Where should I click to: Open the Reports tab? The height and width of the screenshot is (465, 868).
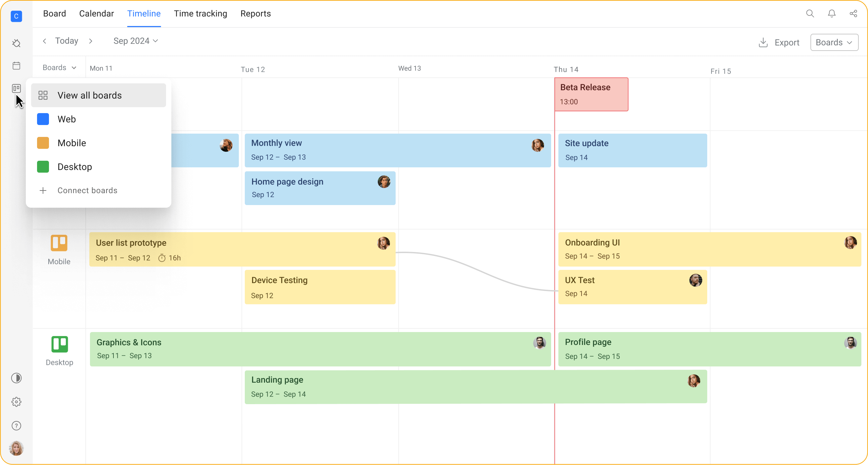[255, 14]
